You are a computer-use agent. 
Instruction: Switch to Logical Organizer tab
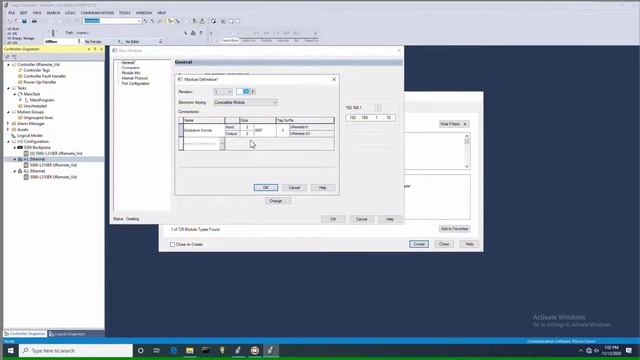tap(67, 334)
